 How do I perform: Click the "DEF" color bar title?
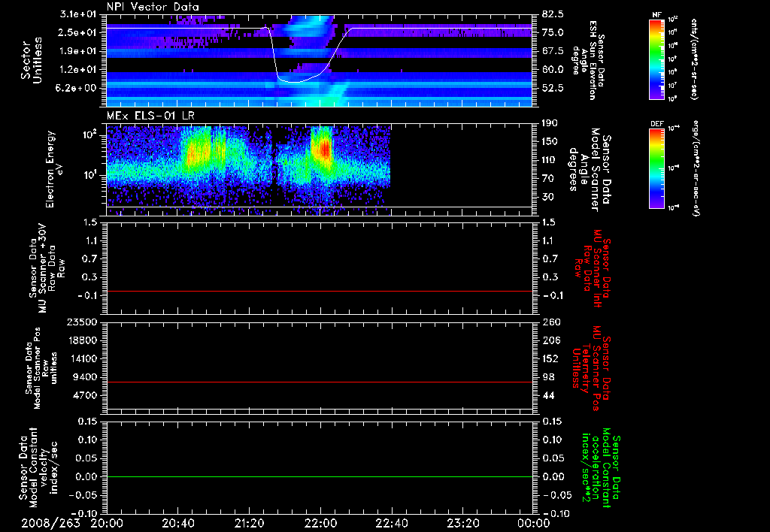pos(656,124)
